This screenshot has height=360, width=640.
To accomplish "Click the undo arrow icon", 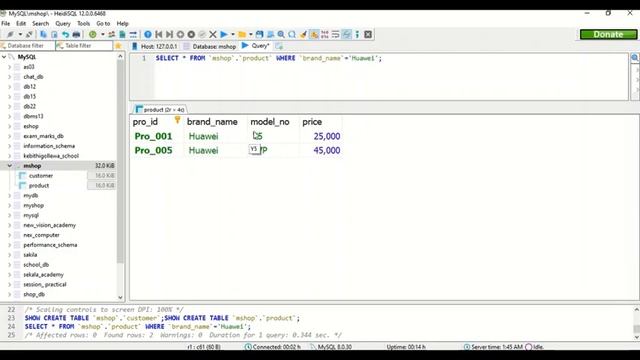I will (x=65, y=35).
